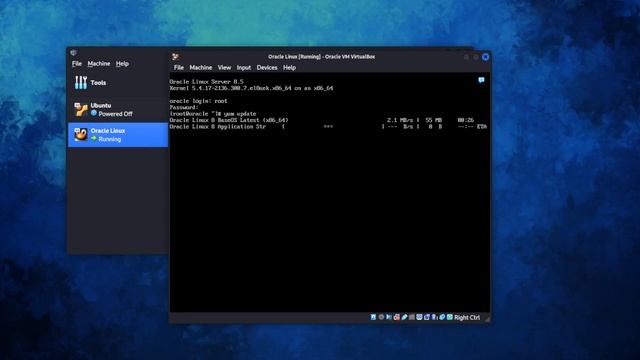Click shared folders status icon
This screenshot has height=360, width=640.
coord(412,317)
